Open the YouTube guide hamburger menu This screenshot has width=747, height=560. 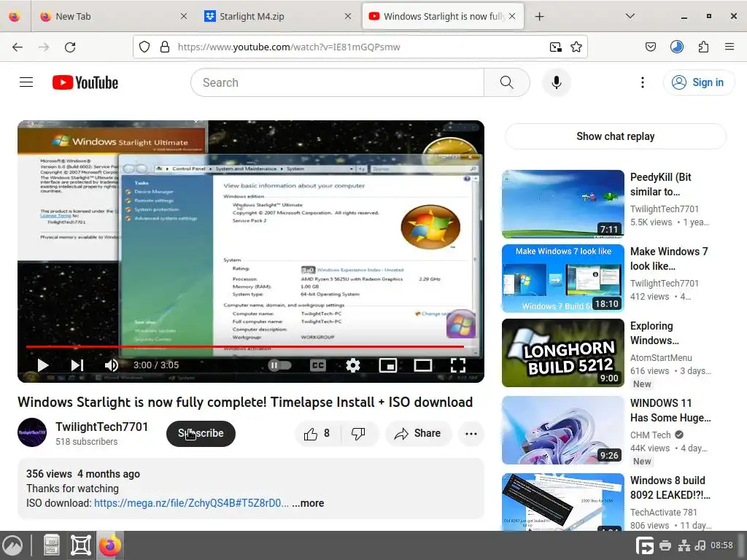pyautogui.click(x=26, y=82)
